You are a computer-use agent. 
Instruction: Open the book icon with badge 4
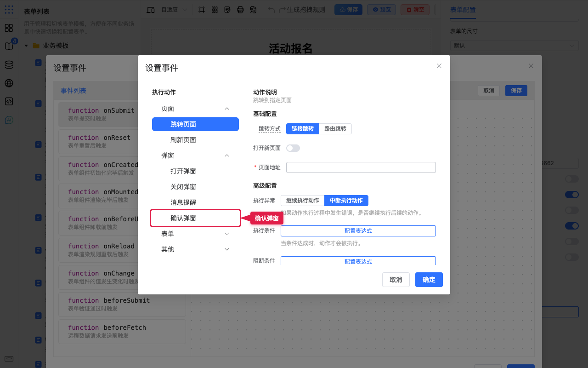click(x=9, y=46)
